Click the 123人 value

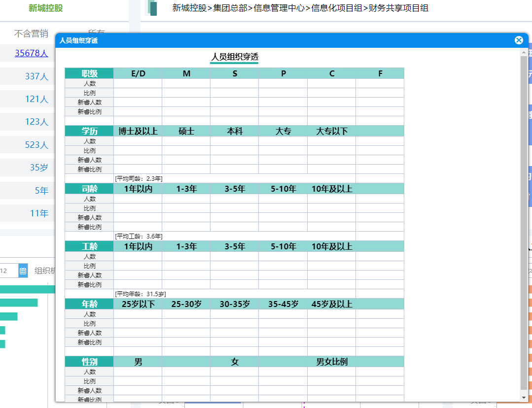click(x=36, y=122)
